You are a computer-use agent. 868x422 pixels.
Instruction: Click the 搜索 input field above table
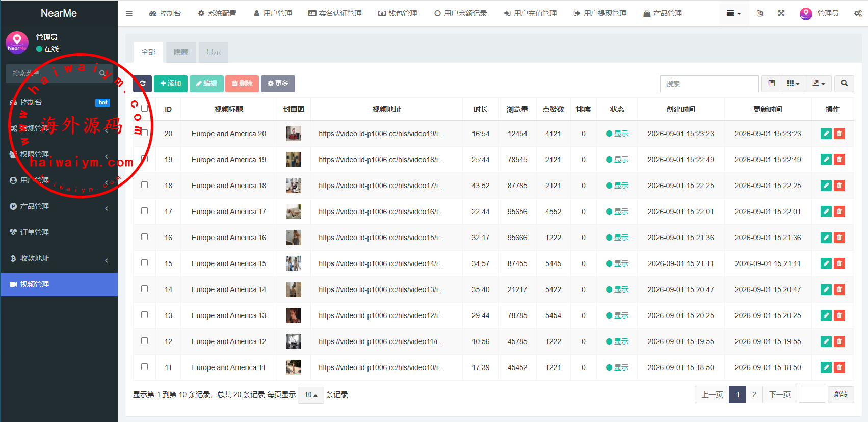709,84
